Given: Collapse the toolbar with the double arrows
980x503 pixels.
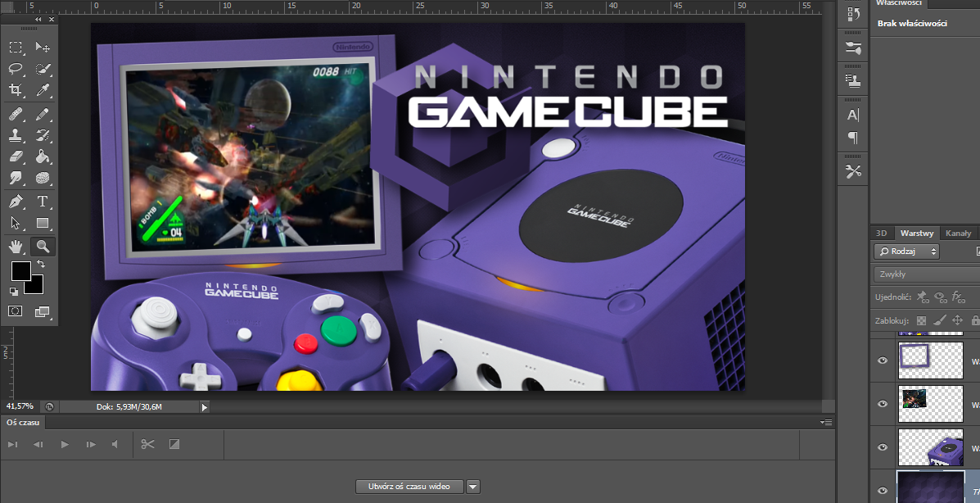Looking at the screenshot, I should [38, 20].
